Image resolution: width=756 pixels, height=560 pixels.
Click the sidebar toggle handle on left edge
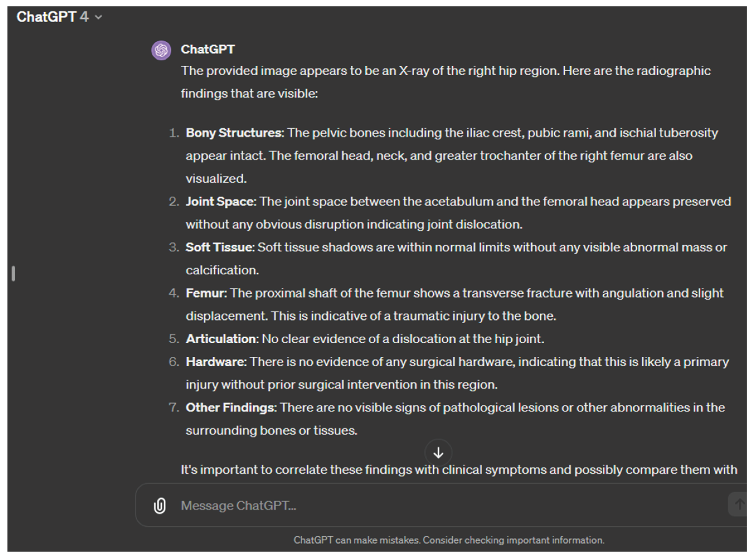click(13, 273)
